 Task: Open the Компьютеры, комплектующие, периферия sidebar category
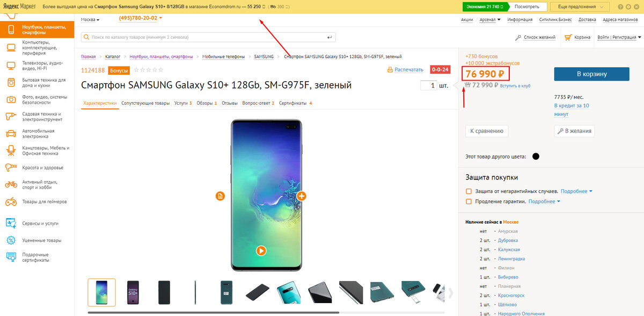[x=37, y=47]
